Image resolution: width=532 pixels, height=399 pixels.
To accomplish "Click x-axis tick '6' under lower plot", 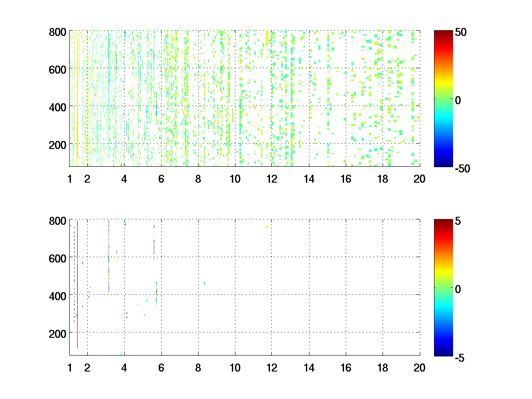I will 161,368.
